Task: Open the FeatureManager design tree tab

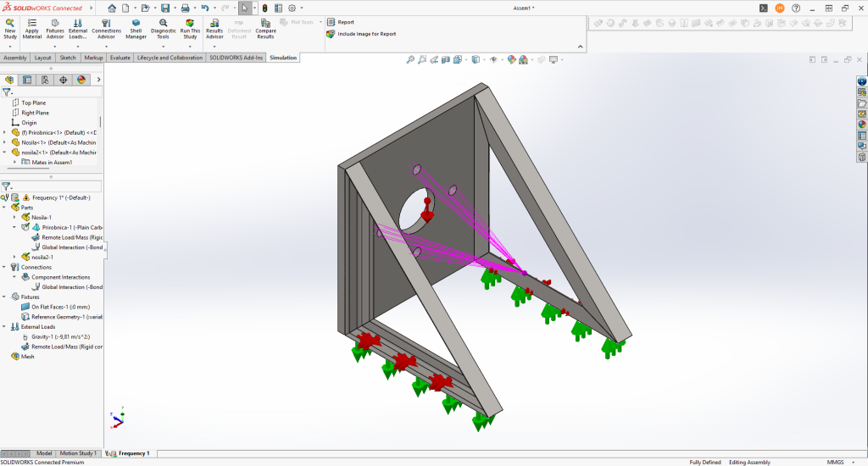Action: (x=9, y=80)
